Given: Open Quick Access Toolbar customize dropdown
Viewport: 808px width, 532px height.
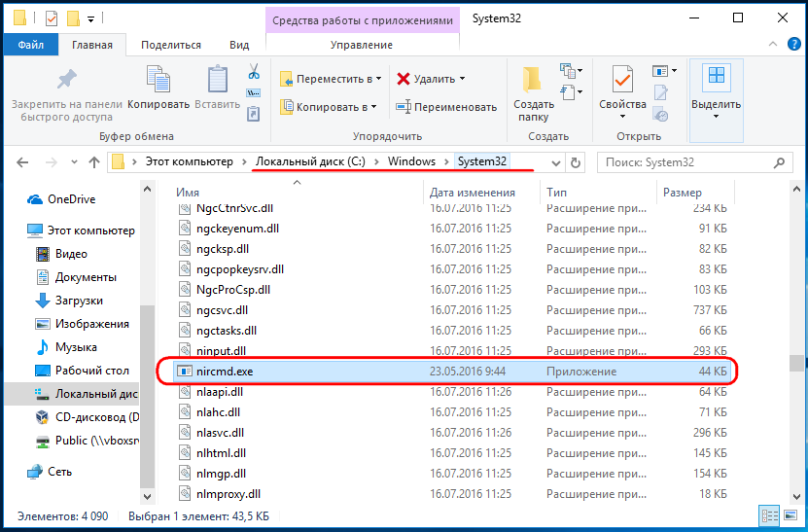Looking at the screenshot, I should pyautogui.click(x=90, y=19).
